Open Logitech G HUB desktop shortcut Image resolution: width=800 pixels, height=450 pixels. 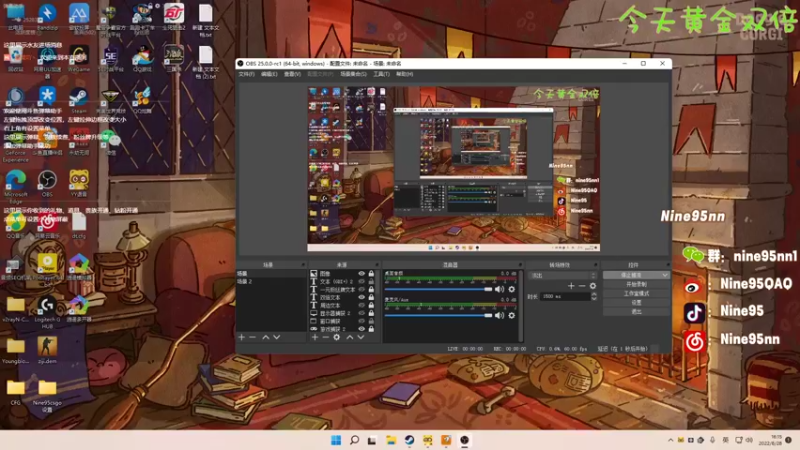click(x=47, y=312)
